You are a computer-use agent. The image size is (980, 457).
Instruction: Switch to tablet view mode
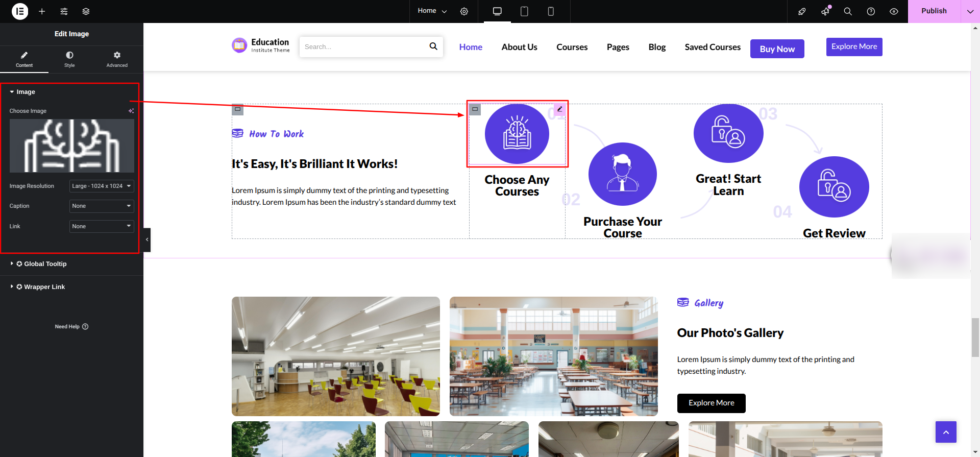[x=524, y=11]
